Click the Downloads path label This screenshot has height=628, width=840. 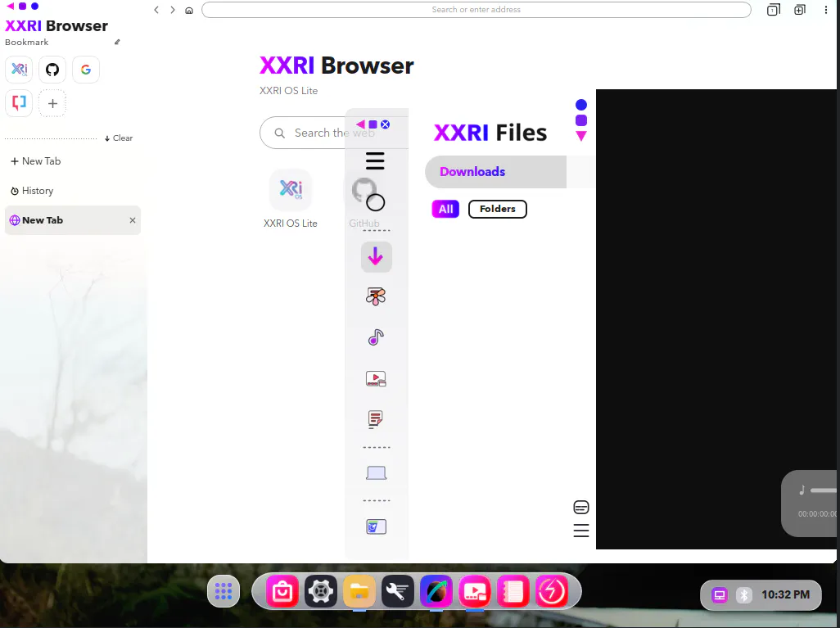[x=472, y=171]
